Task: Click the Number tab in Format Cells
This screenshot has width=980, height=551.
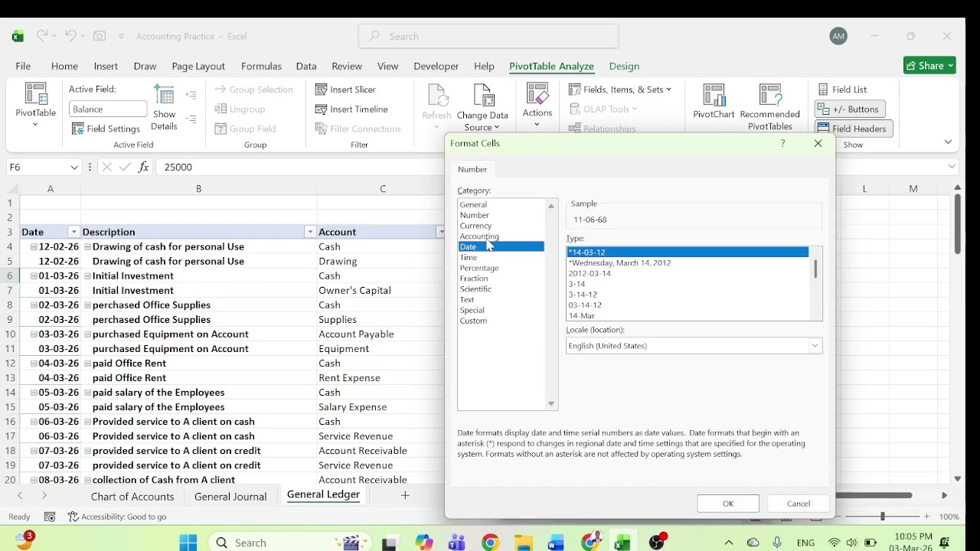Action: pos(472,169)
